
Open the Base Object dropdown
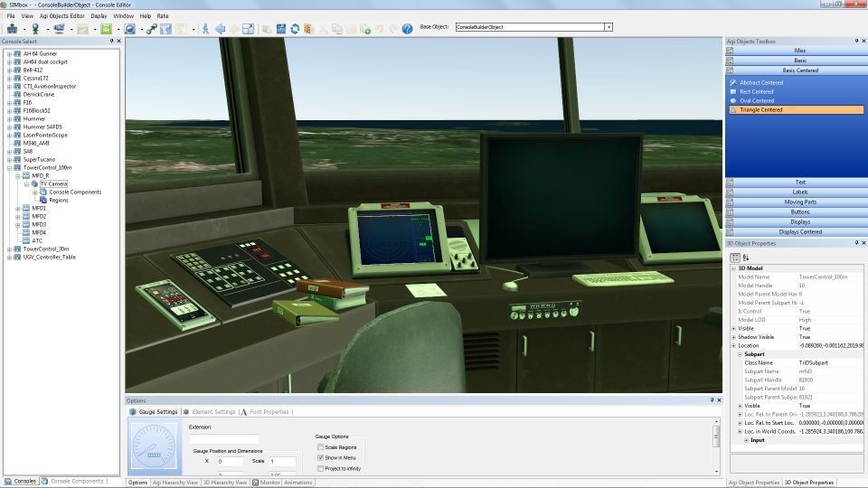[609, 27]
